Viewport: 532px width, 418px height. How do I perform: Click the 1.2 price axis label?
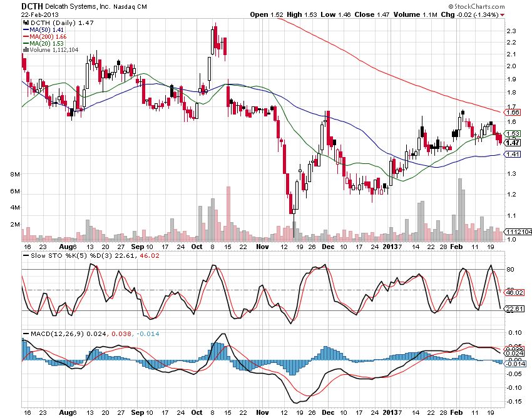[x=511, y=195]
